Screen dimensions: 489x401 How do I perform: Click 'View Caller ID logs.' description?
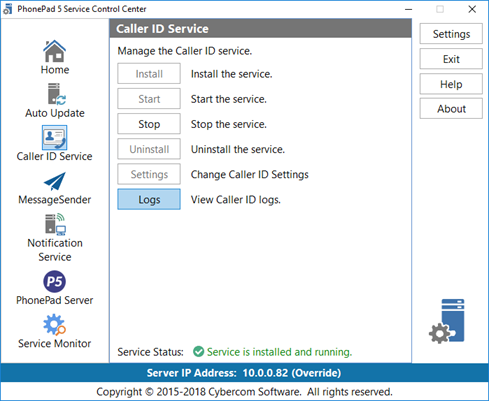point(236,200)
